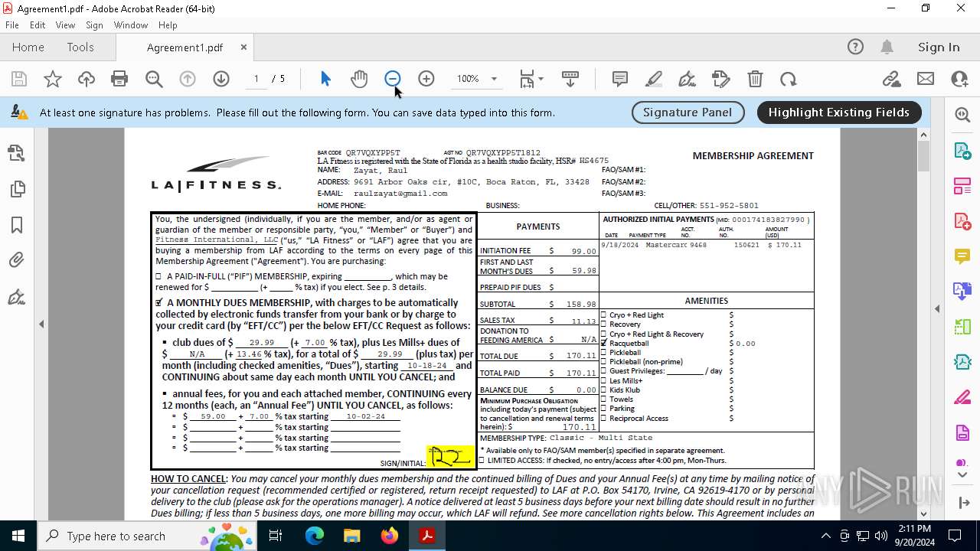Activate the Hand pan tool

coord(359,79)
